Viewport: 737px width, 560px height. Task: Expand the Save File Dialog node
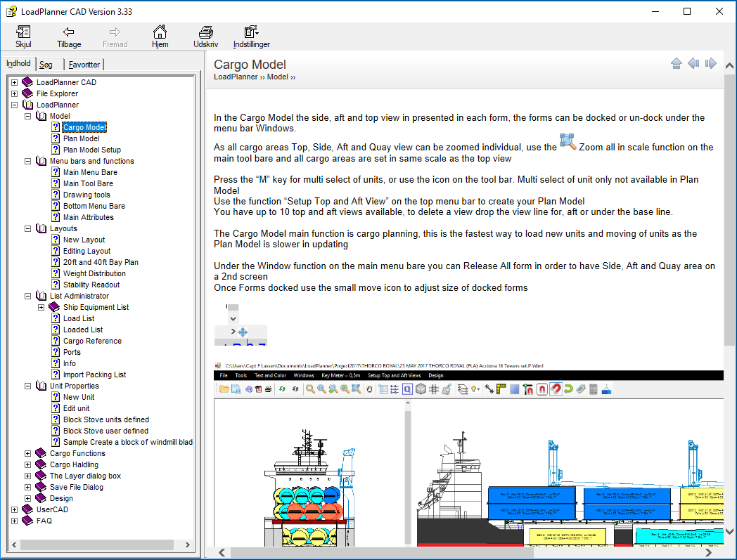(x=27, y=487)
